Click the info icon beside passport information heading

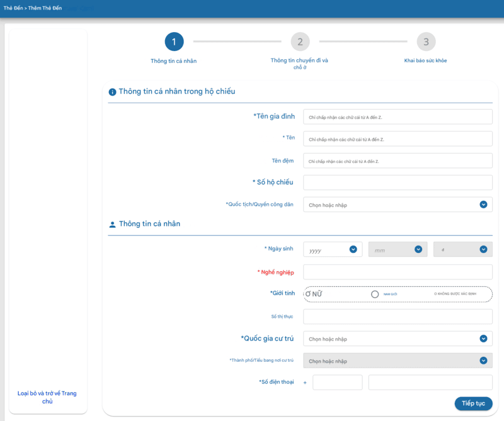click(x=112, y=92)
